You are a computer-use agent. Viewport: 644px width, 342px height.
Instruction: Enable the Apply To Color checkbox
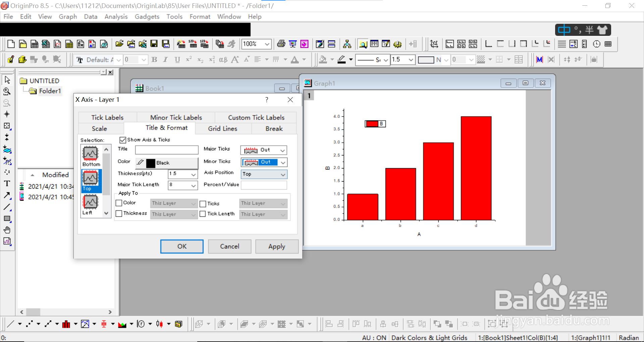point(119,203)
